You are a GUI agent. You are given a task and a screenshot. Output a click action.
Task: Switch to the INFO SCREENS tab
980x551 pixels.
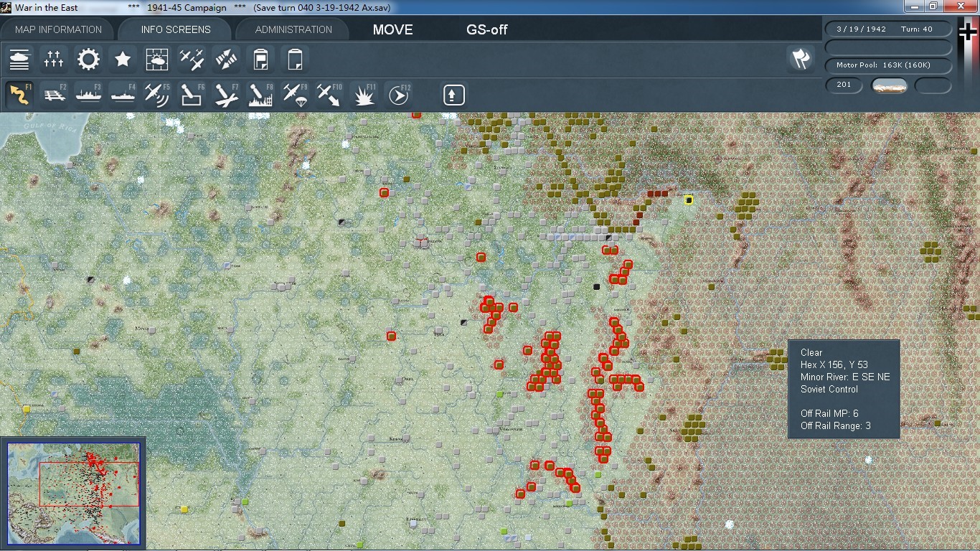(176, 29)
